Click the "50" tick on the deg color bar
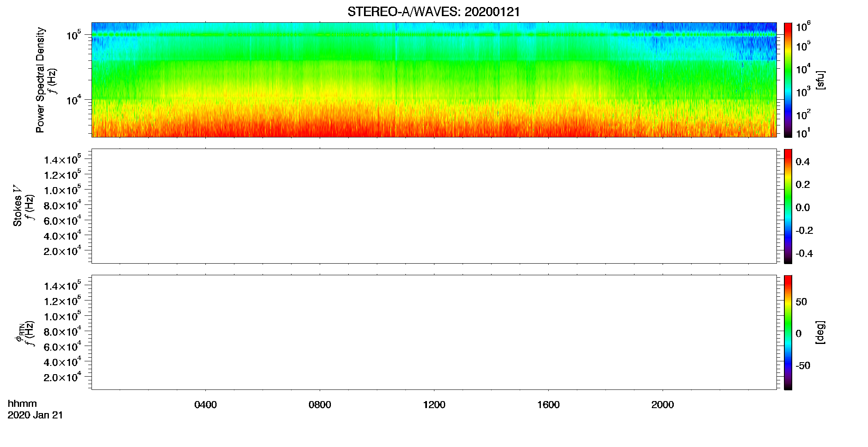This screenshot has height=447, width=868. tap(801, 302)
